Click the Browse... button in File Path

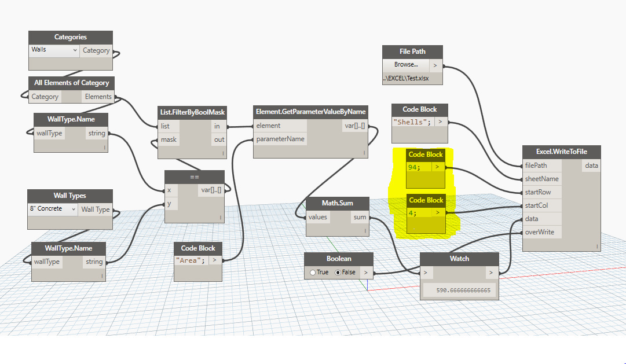pyautogui.click(x=406, y=65)
